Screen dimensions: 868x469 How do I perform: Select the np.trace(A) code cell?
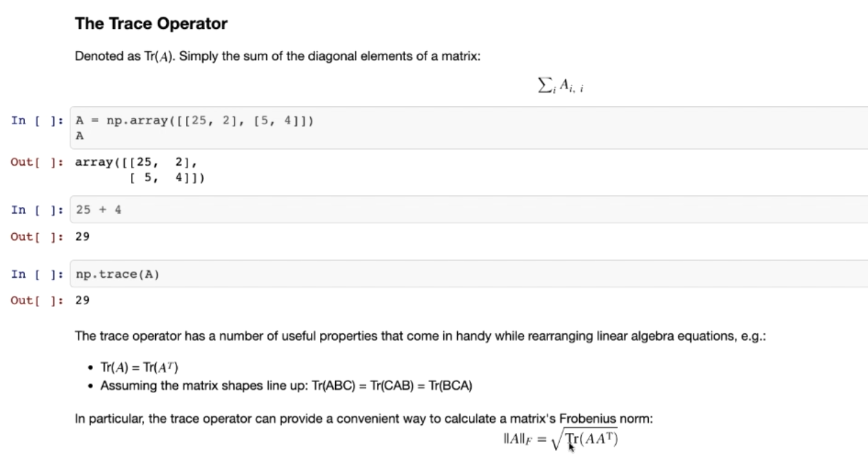click(x=414, y=274)
